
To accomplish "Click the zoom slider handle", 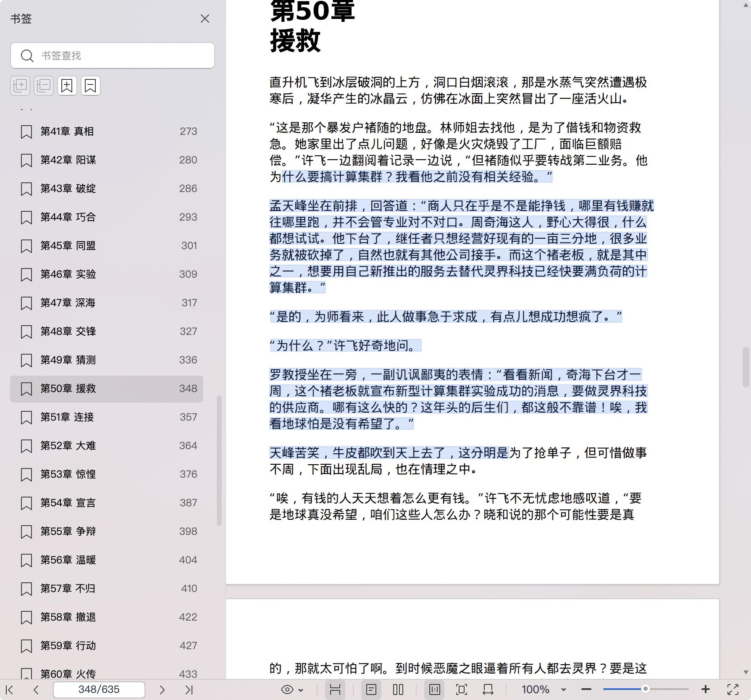I will pos(646,689).
